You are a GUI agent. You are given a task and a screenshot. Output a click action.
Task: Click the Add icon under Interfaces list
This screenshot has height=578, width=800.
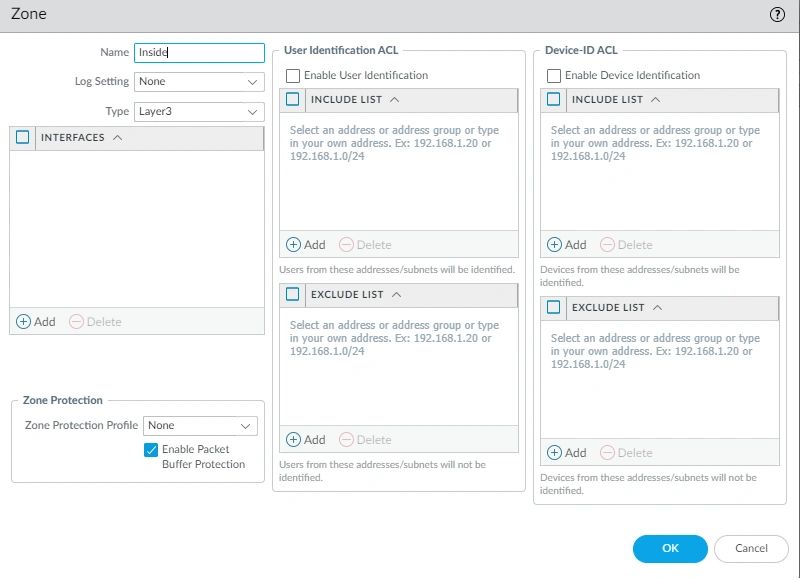24,322
